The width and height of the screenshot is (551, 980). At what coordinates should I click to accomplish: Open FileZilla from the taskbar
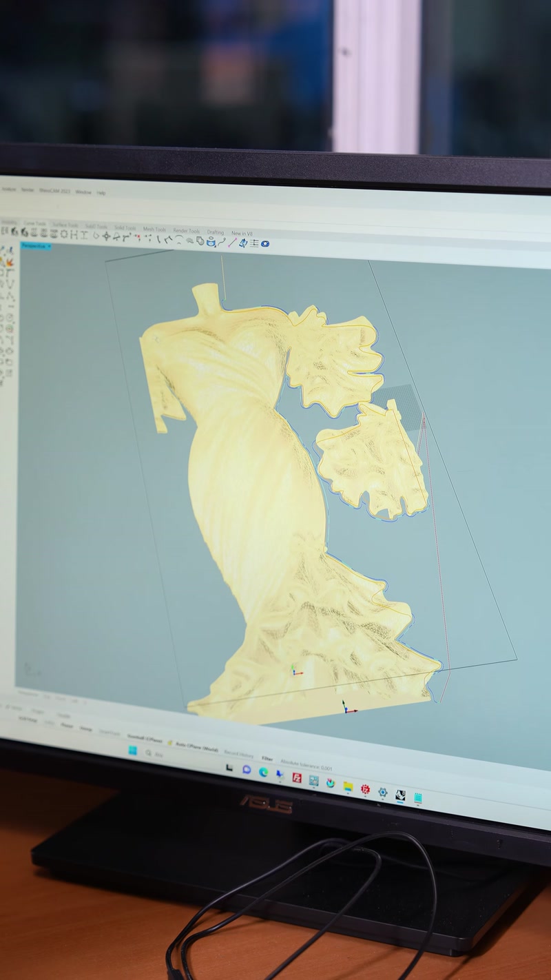click(297, 777)
